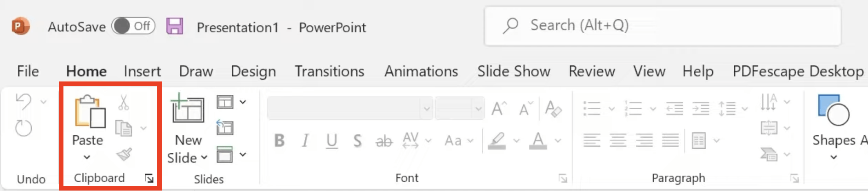Apply the text highlight color

point(497,140)
